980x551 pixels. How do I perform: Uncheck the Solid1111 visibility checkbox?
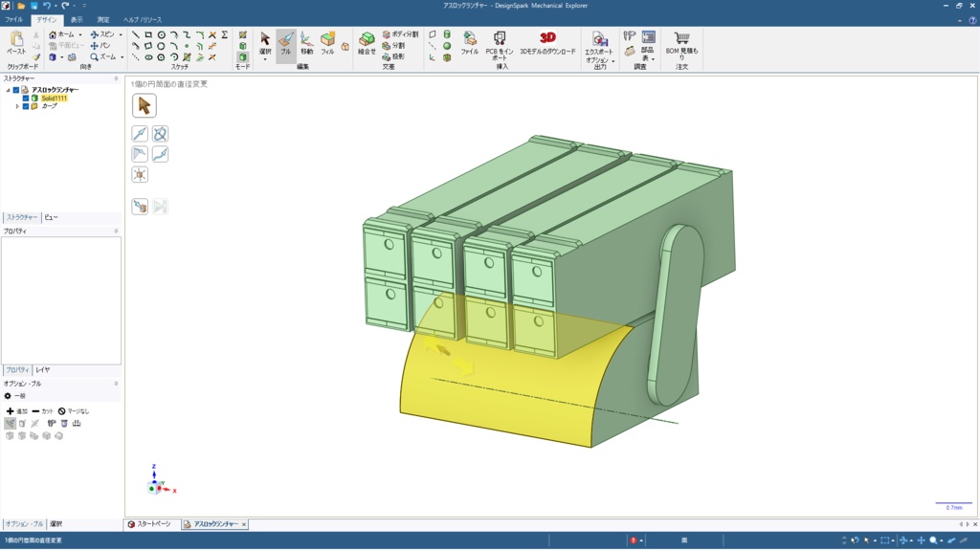26,99
